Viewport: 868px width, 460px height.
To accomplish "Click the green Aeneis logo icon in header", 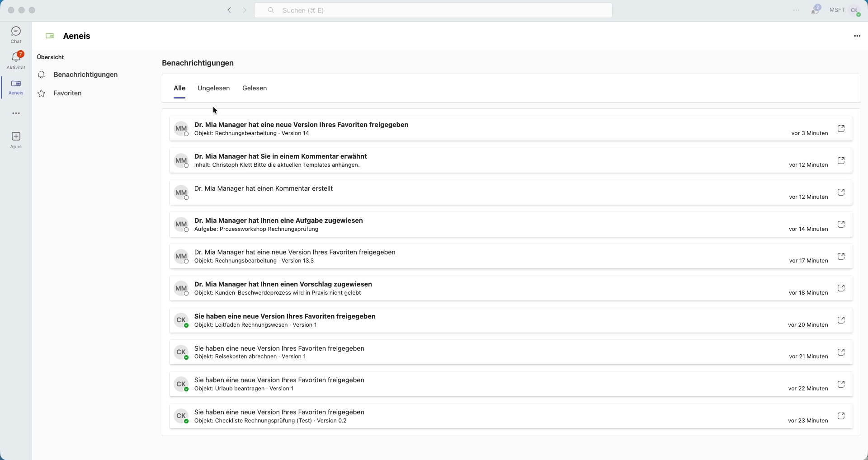I will pos(50,36).
